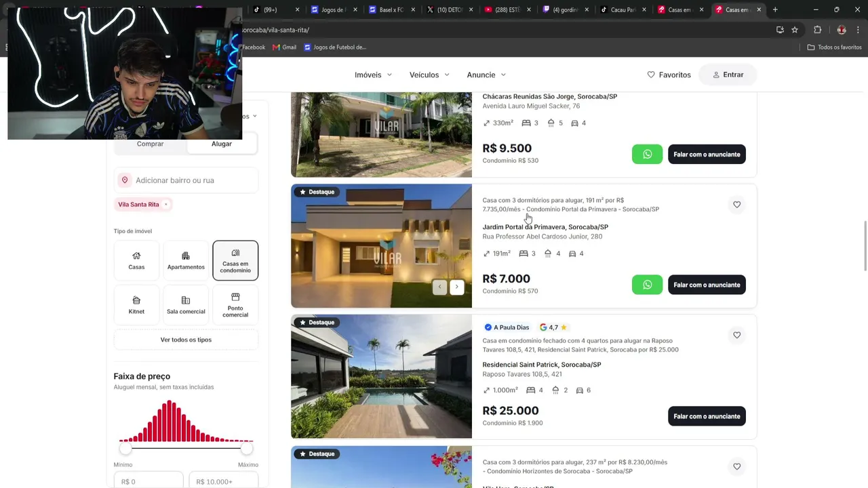Switch to the Jogos de F tab
868x488 pixels.
tap(334, 9)
